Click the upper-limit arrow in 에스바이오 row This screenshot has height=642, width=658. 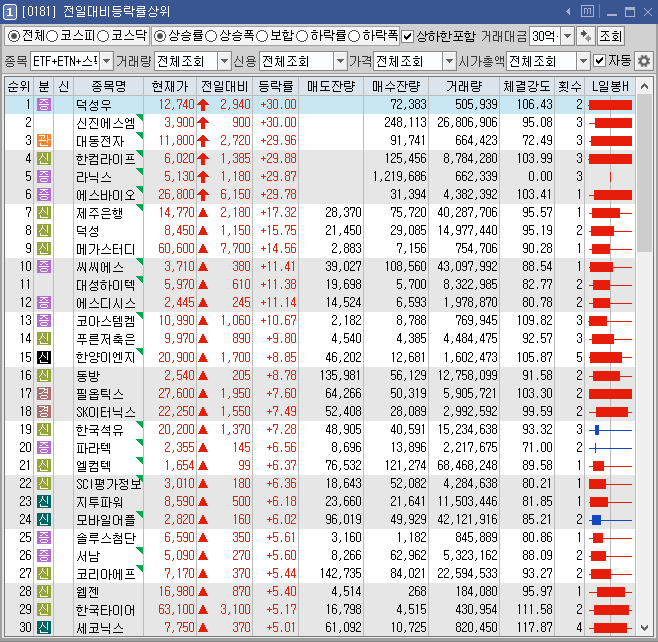click(x=203, y=195)
